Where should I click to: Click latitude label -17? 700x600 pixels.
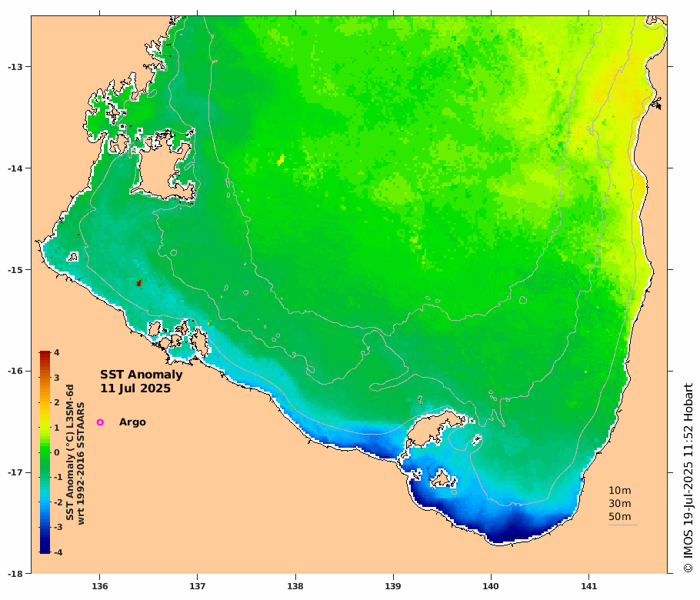coord(15,472)
